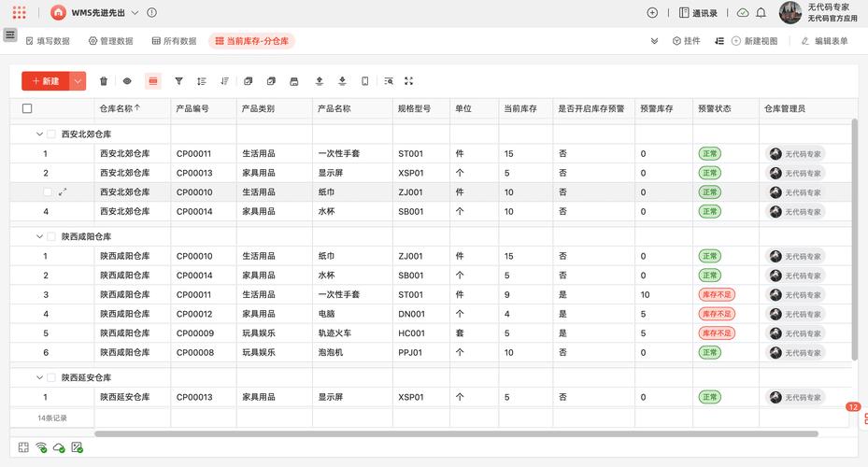This screenshot has width=868, height=467.
Task: Open the WMS先进先出 title dropdown chevron
Action: [x=135, y=12]
